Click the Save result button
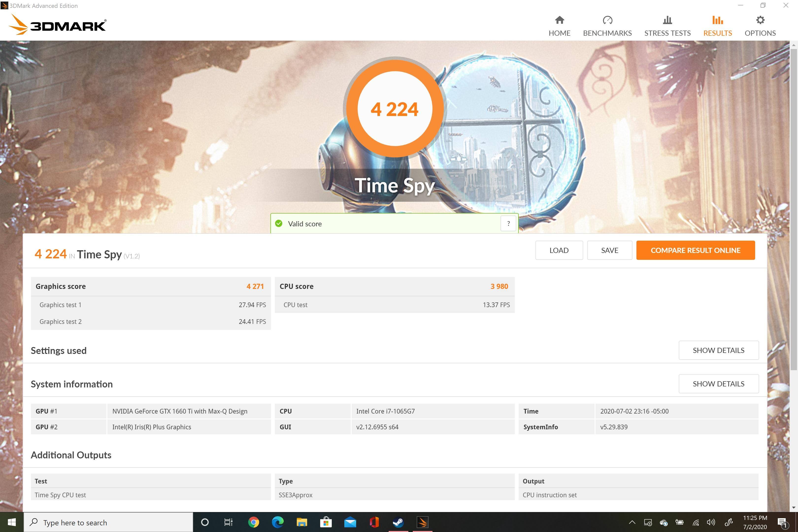Image resolution: width=798 pixels, height=532 pixels. click(609, 250)
